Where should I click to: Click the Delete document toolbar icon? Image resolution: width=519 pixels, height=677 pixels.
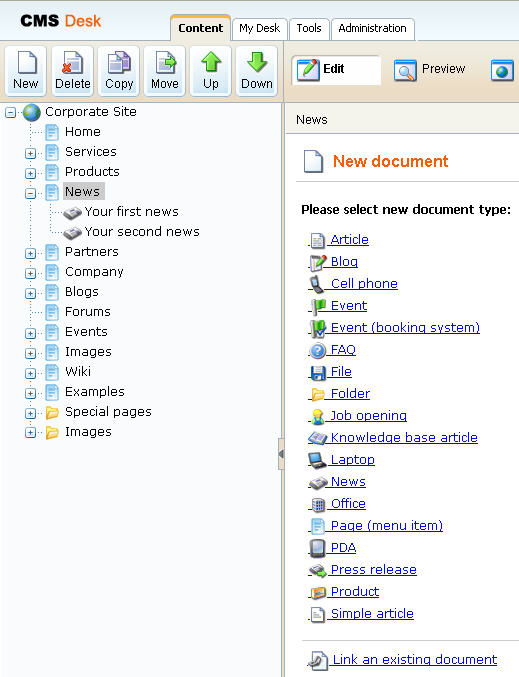(x=73, y=71)
